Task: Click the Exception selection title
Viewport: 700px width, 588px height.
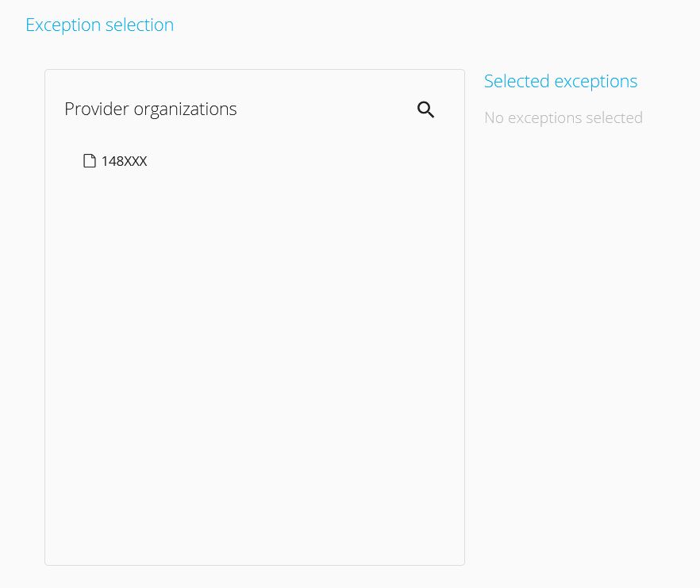Action: pos(99,25)
